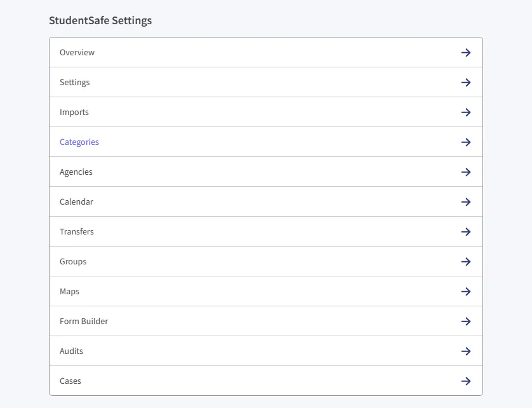Click the arrow icon in Categories row
This screenshot has width=532, height=408.
466,142
